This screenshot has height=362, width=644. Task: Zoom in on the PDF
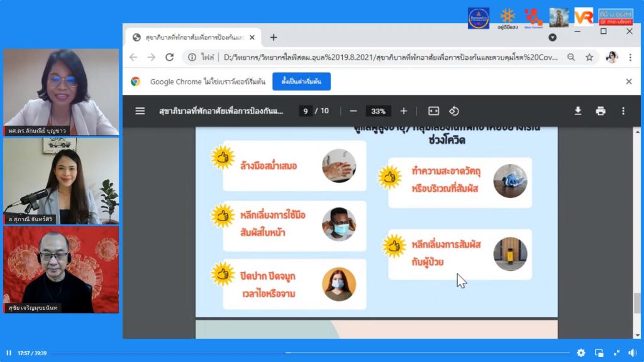tap(404, 111)
